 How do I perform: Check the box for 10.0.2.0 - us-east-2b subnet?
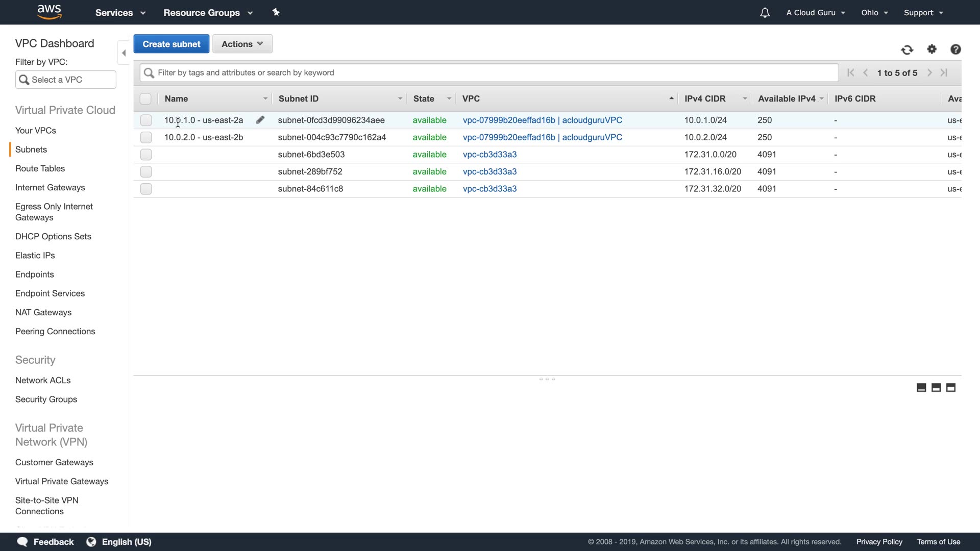click(146, 137)
